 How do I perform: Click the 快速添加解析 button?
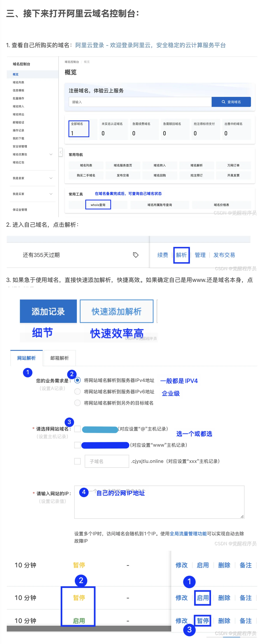(117, 311)
